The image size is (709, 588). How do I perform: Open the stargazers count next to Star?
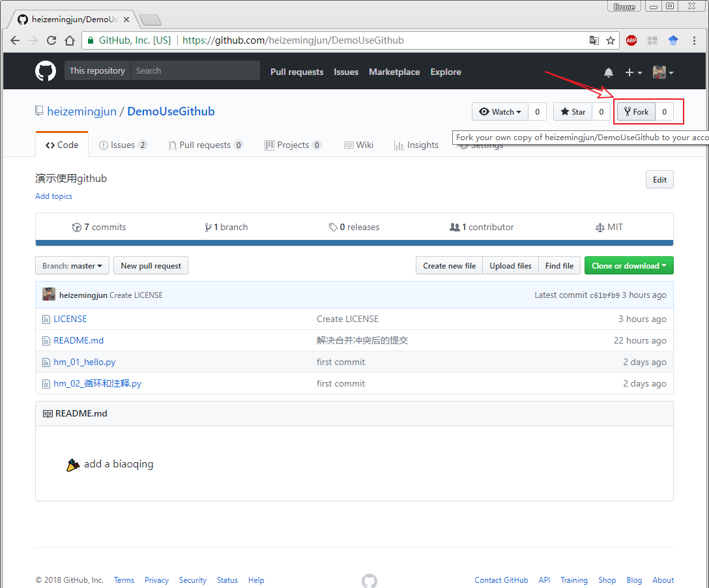[601, 111]
